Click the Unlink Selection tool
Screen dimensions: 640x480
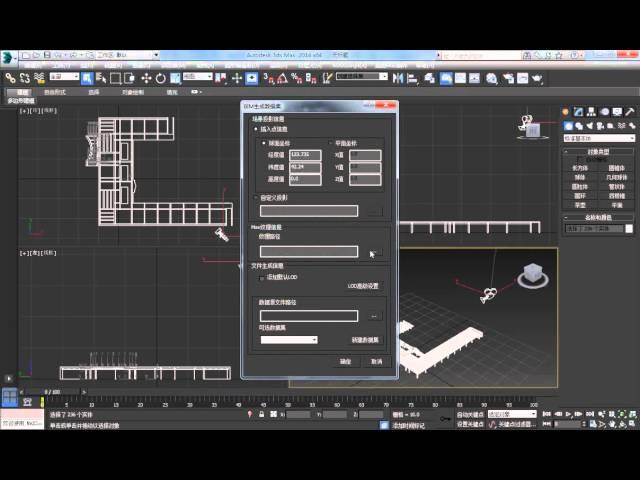tap(24, 78)
